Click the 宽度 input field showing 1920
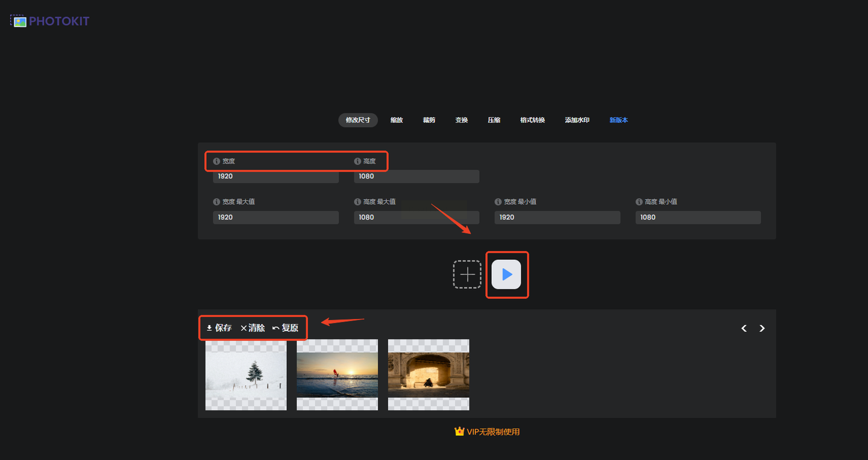The width and height of the screenshot is (868, 460). coord(275,177)
